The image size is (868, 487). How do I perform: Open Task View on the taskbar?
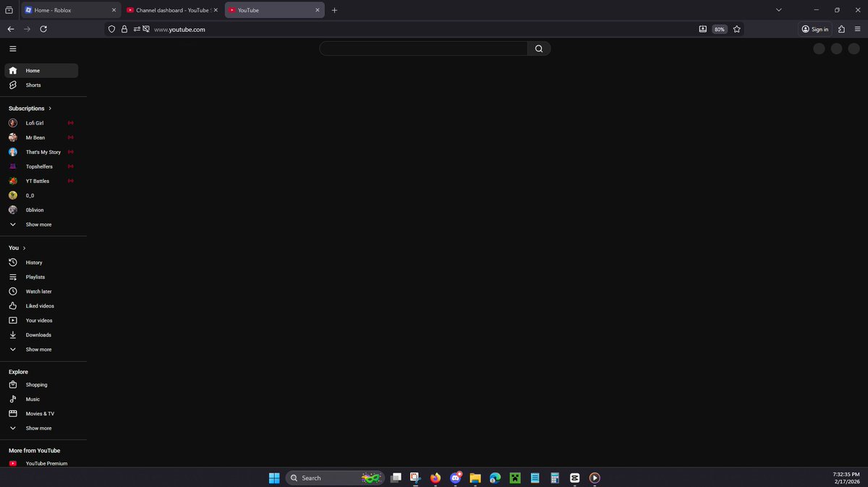click(x=396, y=478)
